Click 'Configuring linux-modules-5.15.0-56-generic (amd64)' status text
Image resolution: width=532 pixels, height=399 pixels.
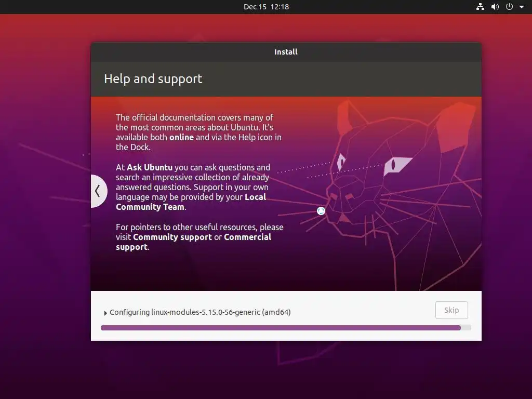pyautogui.click(x=200, y=312)
